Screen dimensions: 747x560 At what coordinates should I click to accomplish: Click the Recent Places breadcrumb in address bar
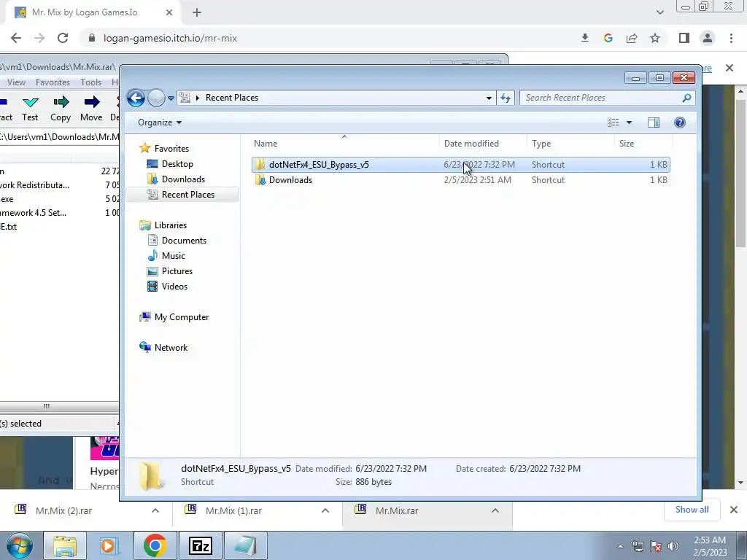231,98
